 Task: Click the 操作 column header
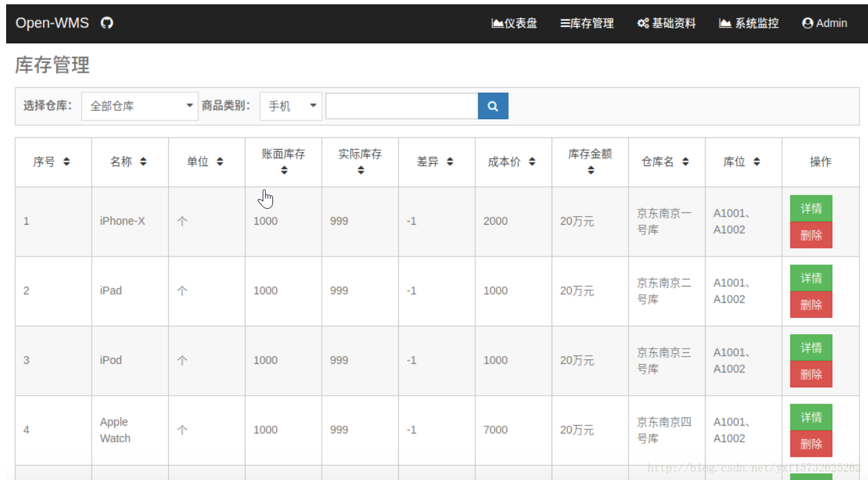tap(820, 162)
